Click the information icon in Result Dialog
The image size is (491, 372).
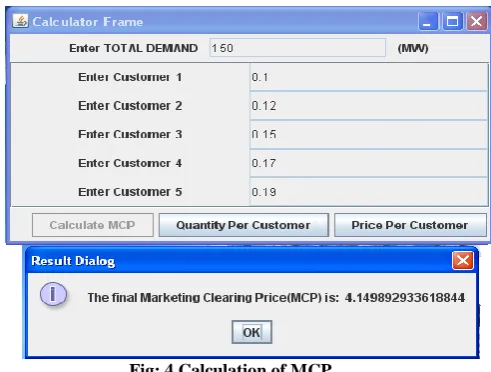tap(53, 294)
